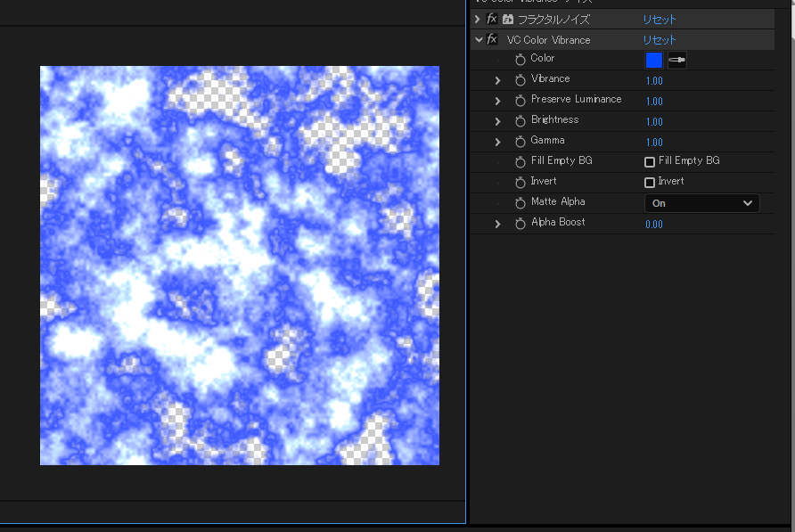The image size is (795, 532).
Task: Click the Alpha Boost value 0.00
Action: click(x=654, y=225)
